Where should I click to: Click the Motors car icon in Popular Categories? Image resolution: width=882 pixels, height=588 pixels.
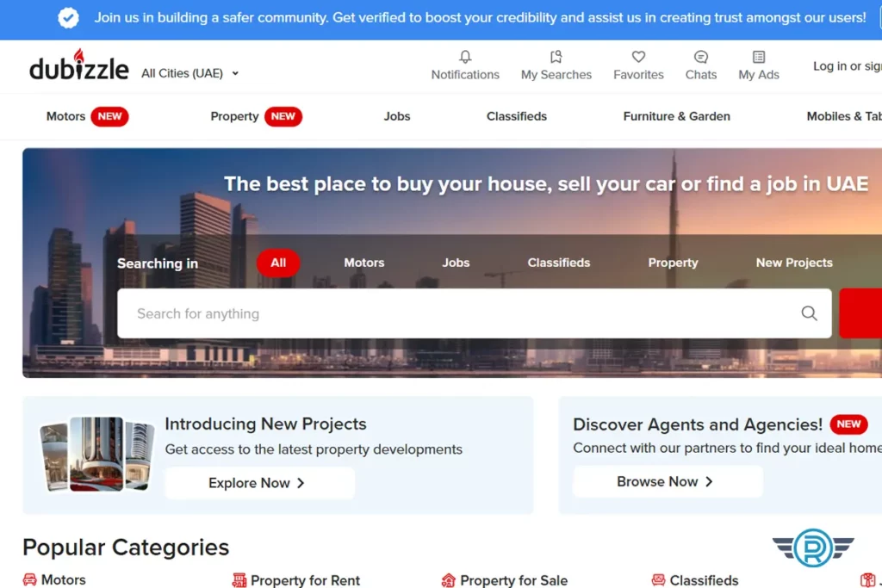pyautogui.click(x=30, y=579)
